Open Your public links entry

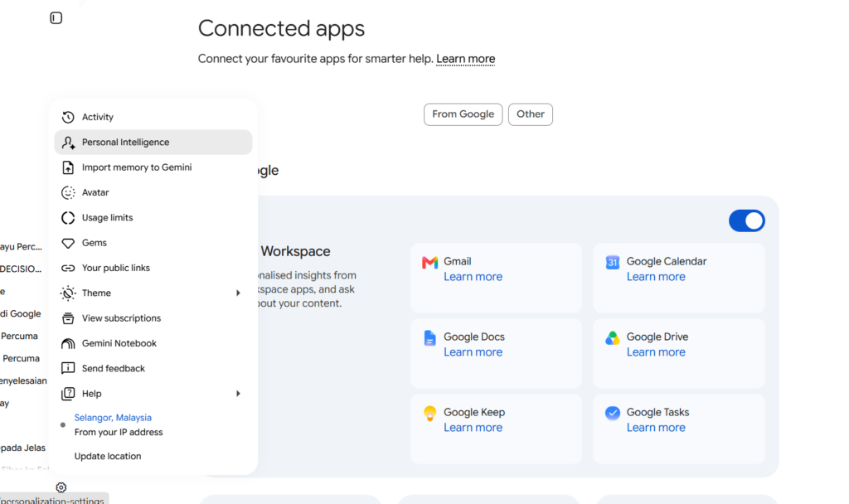point(153,268)
